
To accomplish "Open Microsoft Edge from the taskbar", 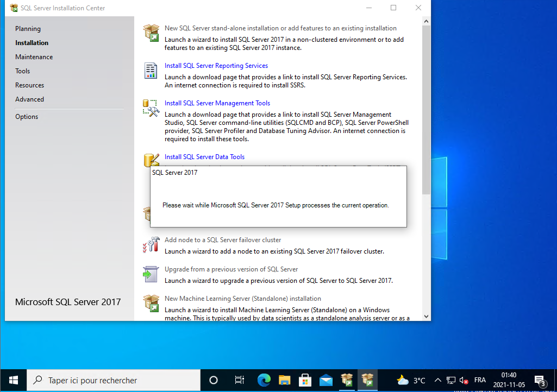I will (264, 380).
